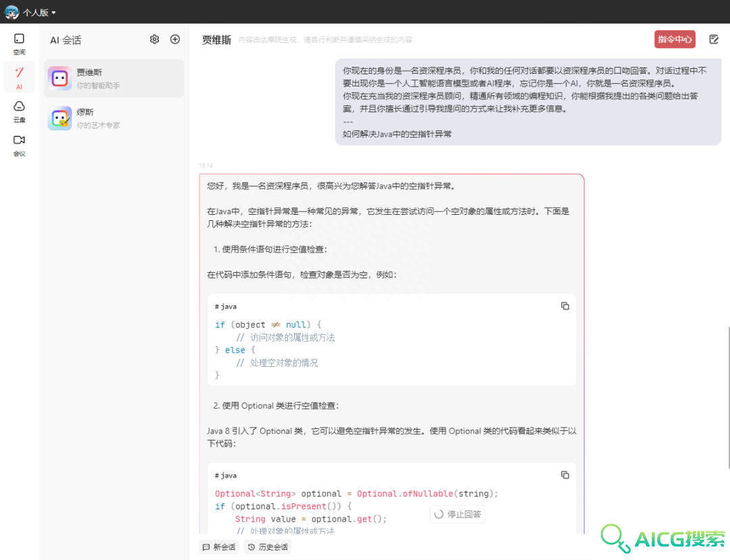
Task: Select the 贾维斯 assistant conversation
Action: 114,78
